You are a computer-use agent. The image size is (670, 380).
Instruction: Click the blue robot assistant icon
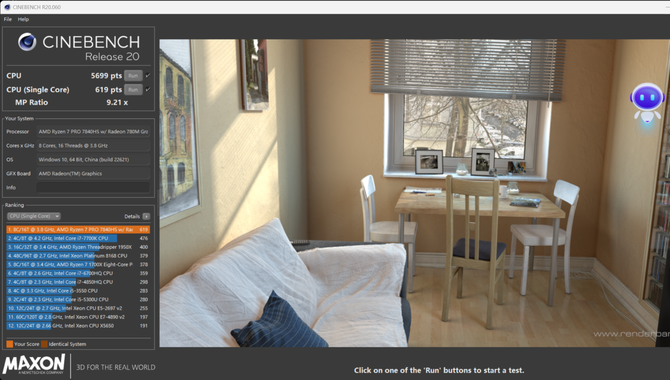647,103
